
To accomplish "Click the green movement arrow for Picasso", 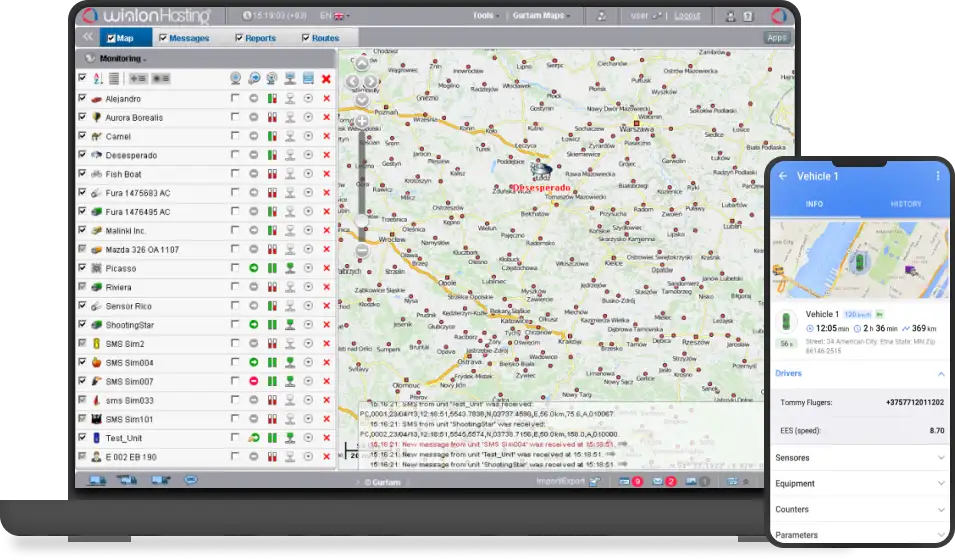I will click(x=253, y=268).
